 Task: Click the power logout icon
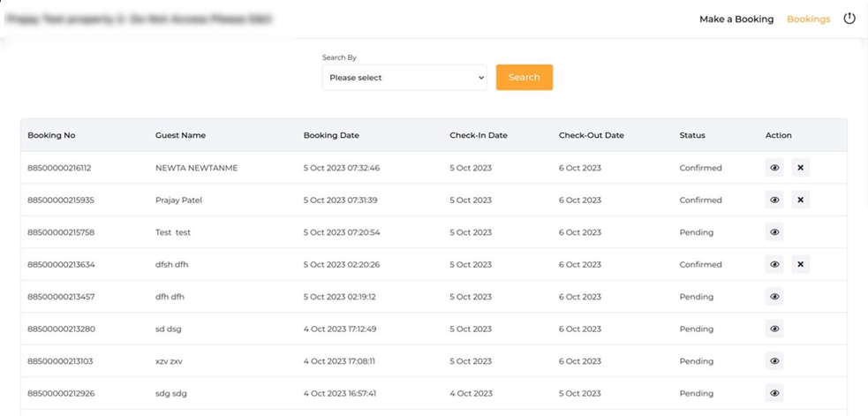(849, 19)
